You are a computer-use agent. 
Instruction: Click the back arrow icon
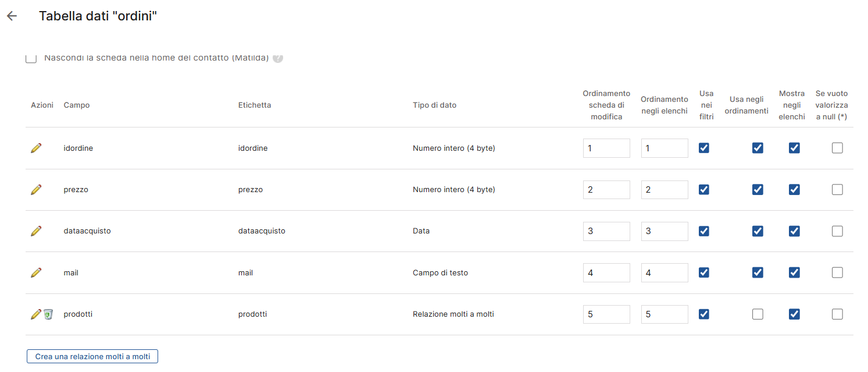[12, 16]
